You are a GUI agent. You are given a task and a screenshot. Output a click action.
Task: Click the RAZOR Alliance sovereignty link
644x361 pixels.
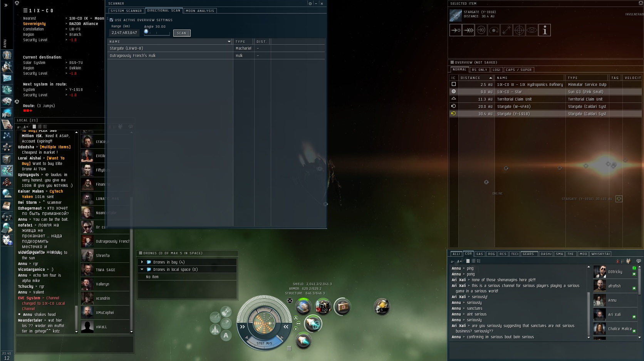(x=84, y=24)
